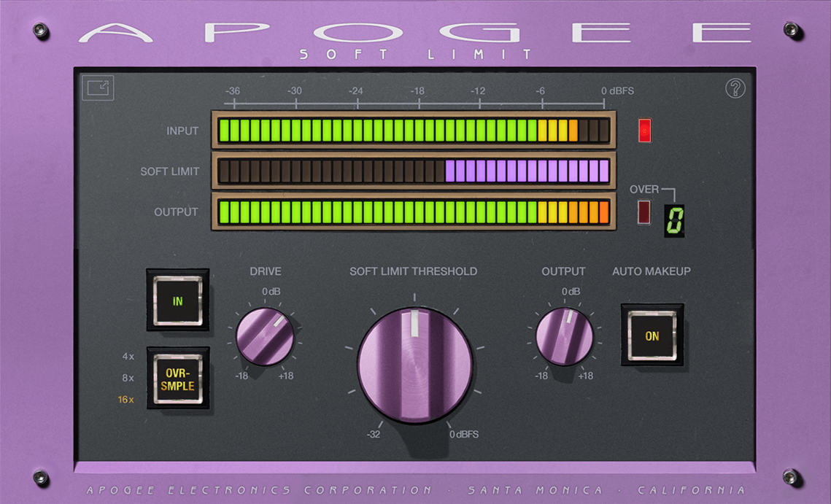Screen dimensions: 831x504
Task: Open the plugin resize icon
Action: [x=98, y=87]
